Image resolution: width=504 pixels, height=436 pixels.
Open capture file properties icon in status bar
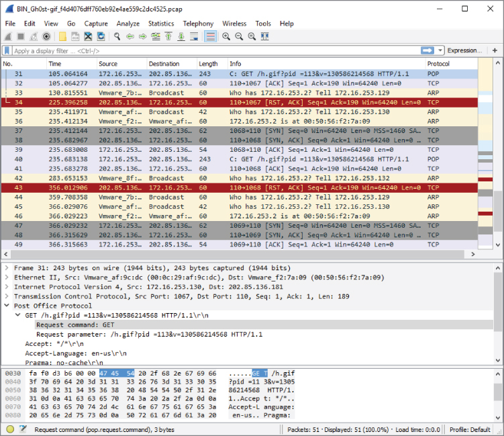tap(23, 429)
